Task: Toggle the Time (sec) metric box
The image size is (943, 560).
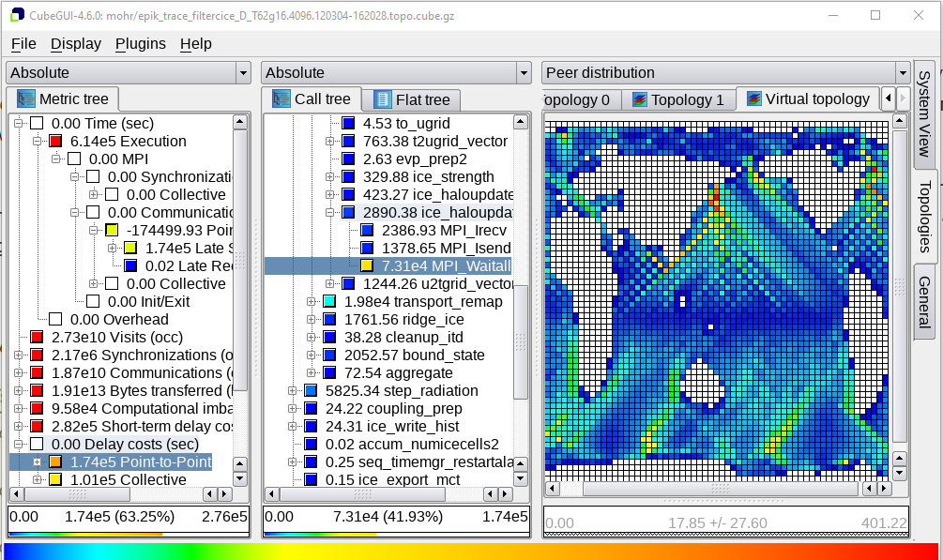Action: click(x=38, y=123)
